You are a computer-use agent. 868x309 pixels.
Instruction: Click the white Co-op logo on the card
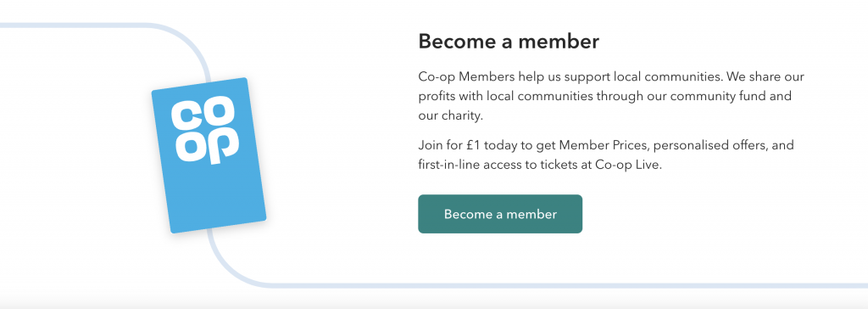pos(205,132)
